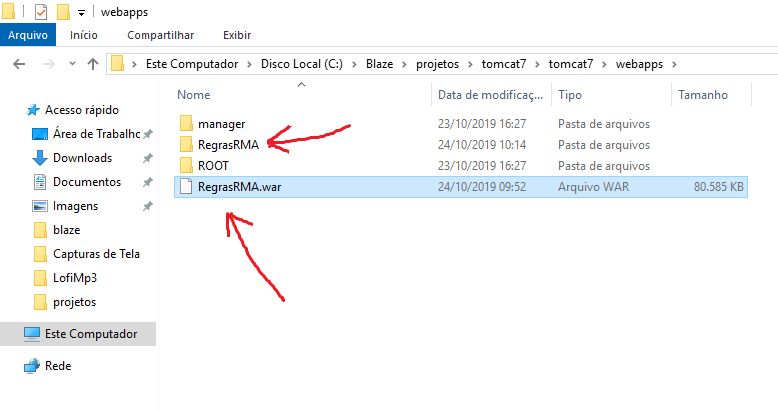Viewport: 778px width, 410px height.
Task: Click the Área de Trabalho desktop icon
Action: point(40,134)
